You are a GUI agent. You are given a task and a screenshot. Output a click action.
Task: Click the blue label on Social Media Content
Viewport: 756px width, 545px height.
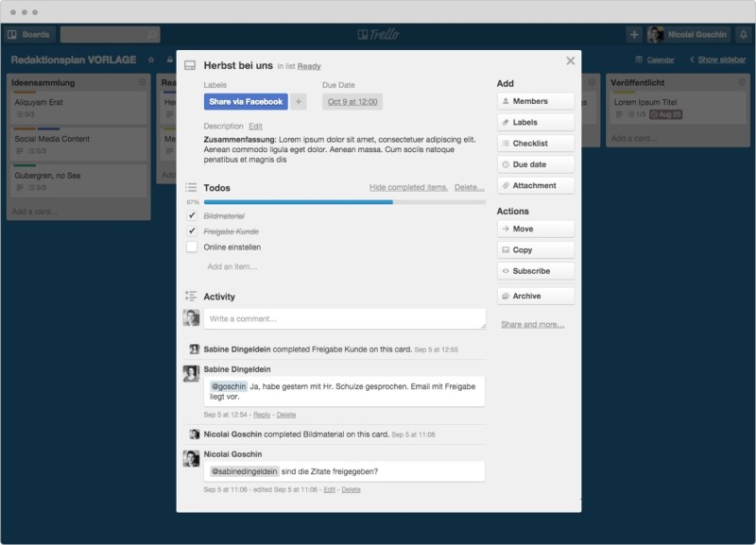click(49, 128)
